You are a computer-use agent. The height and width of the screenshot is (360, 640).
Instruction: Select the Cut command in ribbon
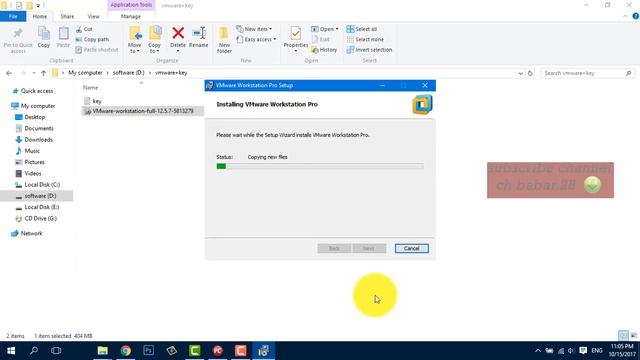(x=84, y=29)
